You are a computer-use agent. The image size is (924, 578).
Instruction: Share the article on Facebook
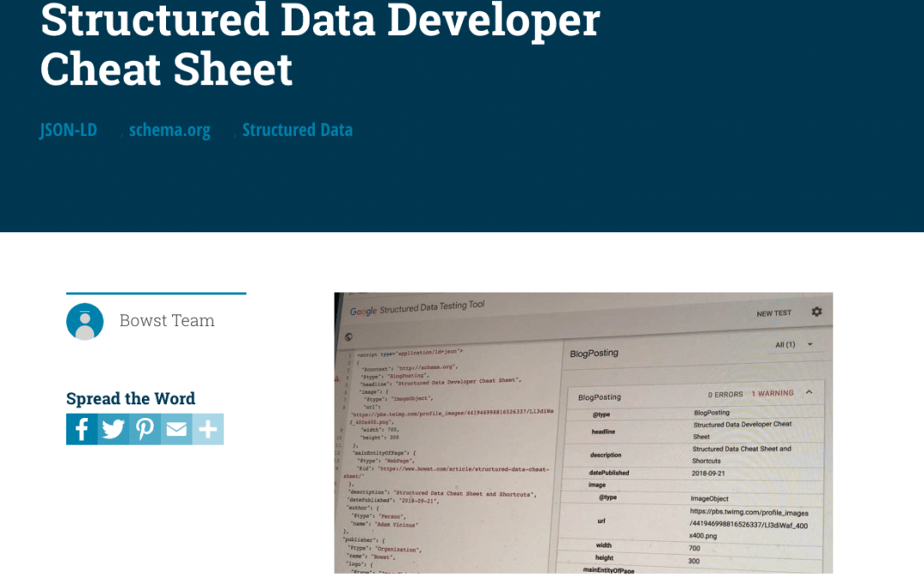pos(81,429)
